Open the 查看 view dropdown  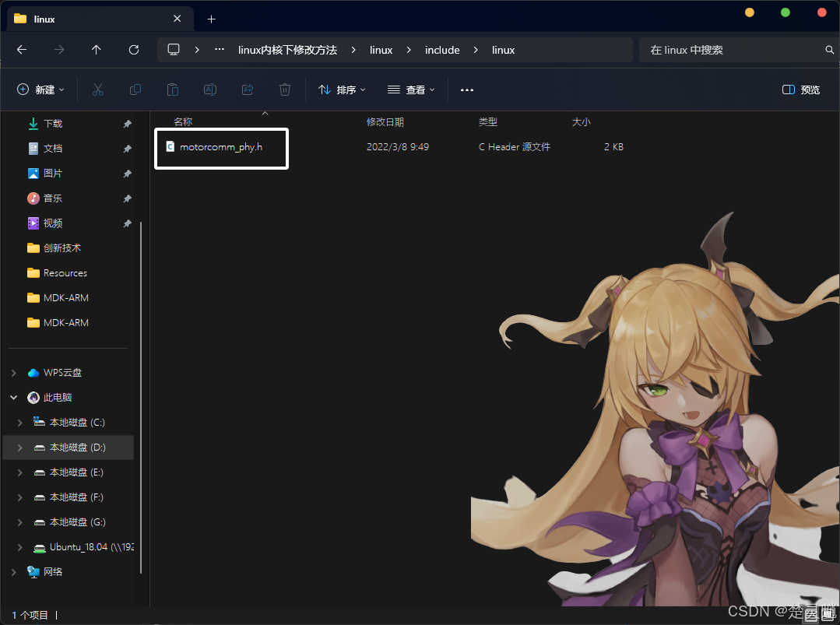[411, 90]
